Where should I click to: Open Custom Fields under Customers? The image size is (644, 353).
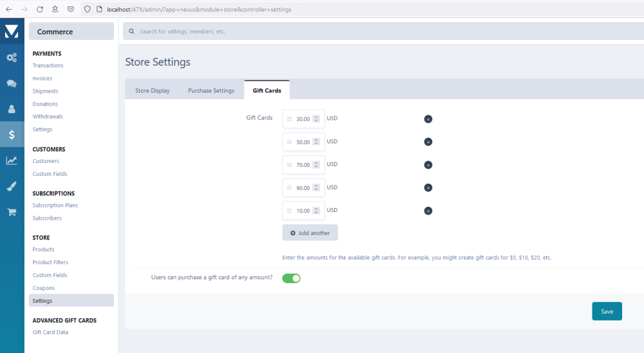click(50, 174)
